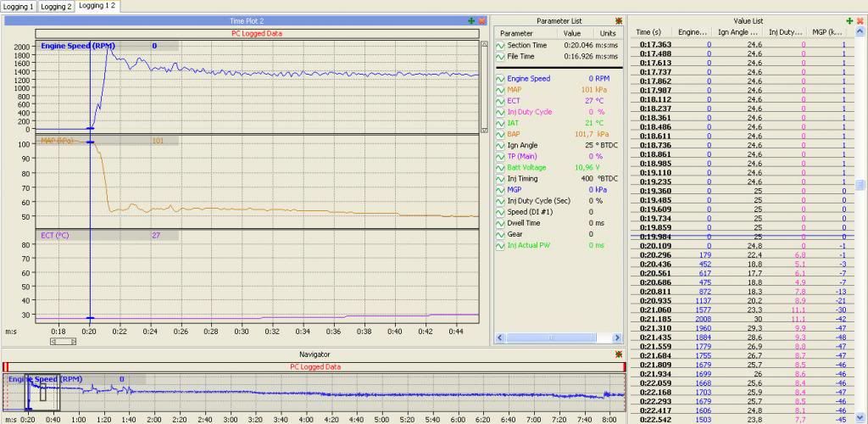Click the MAP (kPa) plot label
This screenshot has width=868, height=424.
[x=57, y=141]
